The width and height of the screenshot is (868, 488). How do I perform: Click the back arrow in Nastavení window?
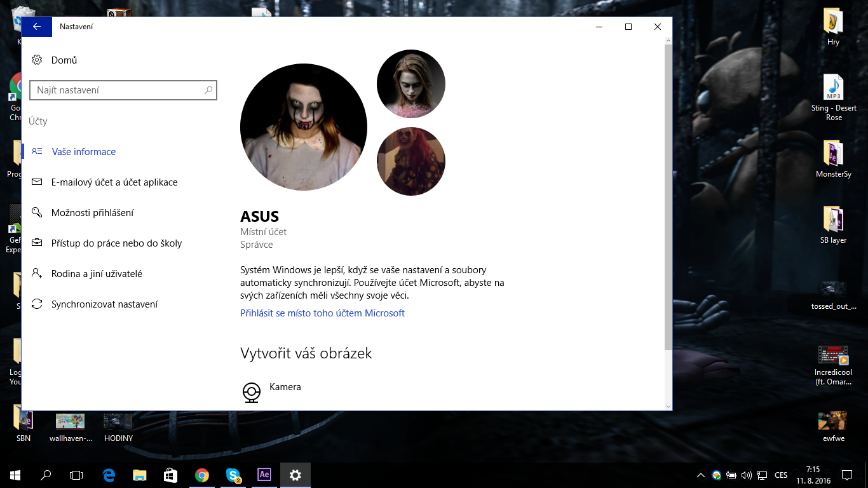coord(37,27)
